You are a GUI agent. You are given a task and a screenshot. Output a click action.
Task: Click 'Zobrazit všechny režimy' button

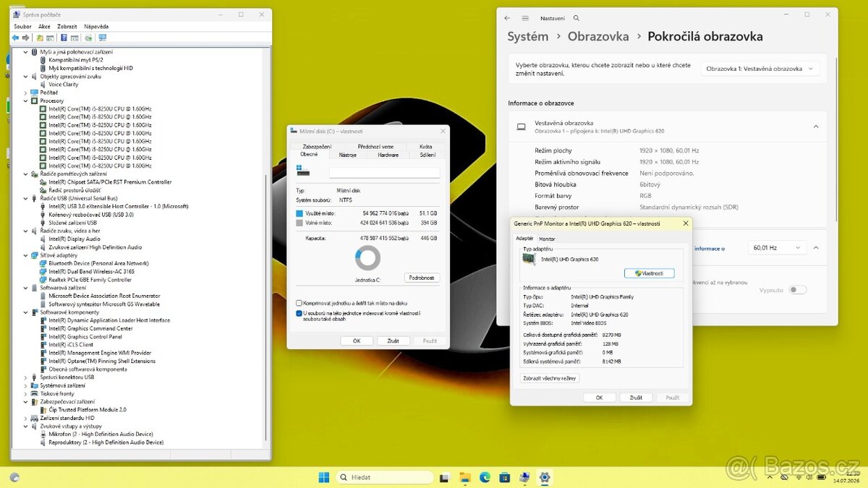coord(550,378)
